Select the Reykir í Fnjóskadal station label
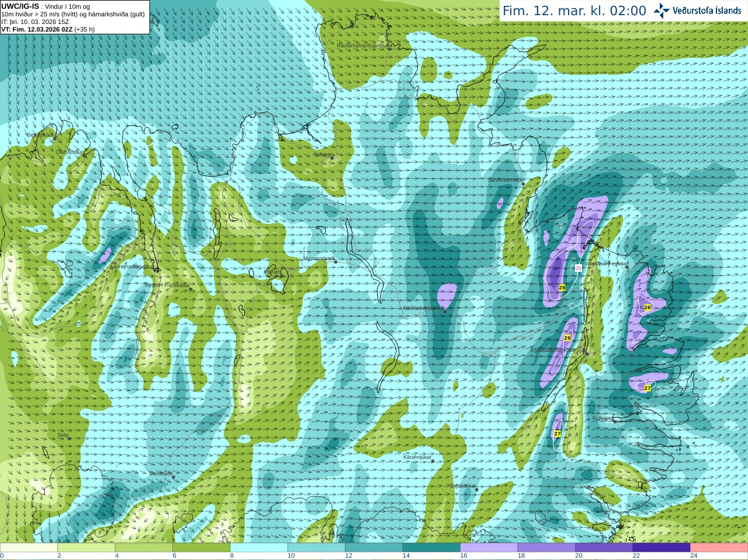The image size is (748, 560). (x=167, y=285)
